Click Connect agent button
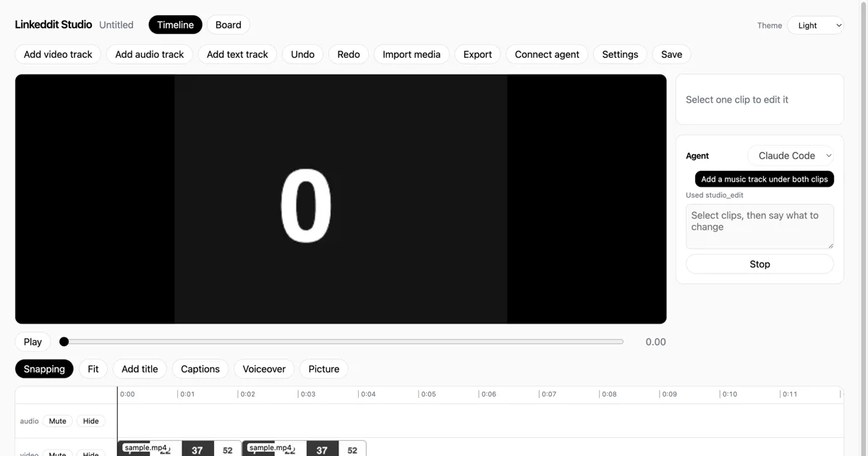The image size is (868, 456). [547, 54]
